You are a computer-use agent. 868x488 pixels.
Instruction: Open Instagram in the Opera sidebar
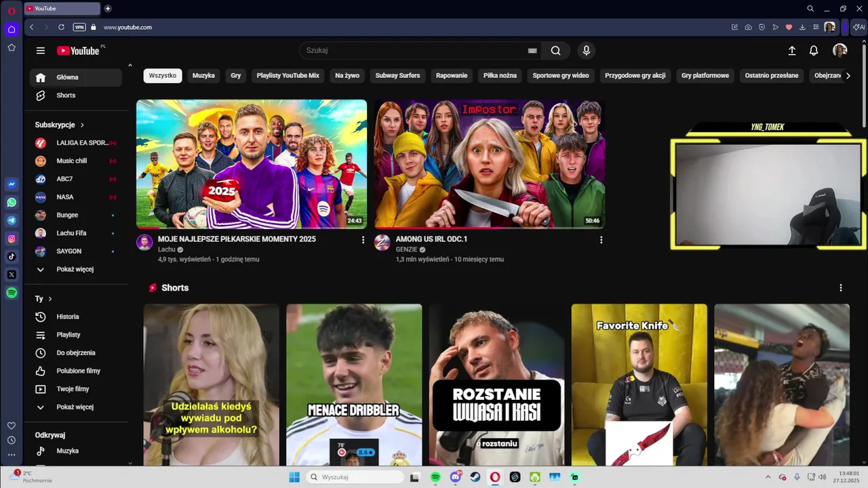coord(12,239)
